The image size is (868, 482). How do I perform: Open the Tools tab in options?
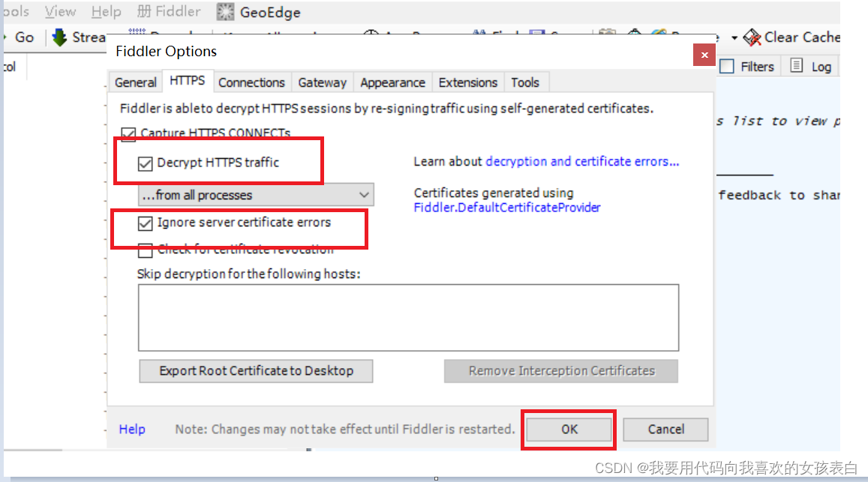(525, 82)
